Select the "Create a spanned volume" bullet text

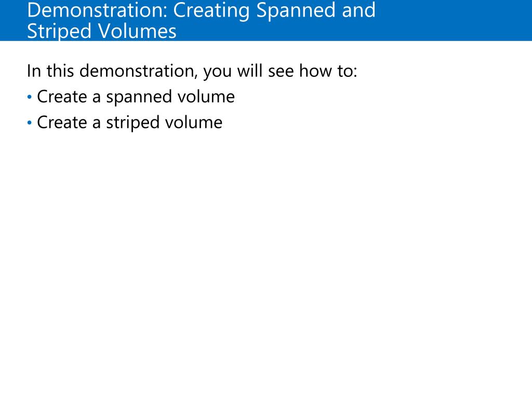click(136, 97)
